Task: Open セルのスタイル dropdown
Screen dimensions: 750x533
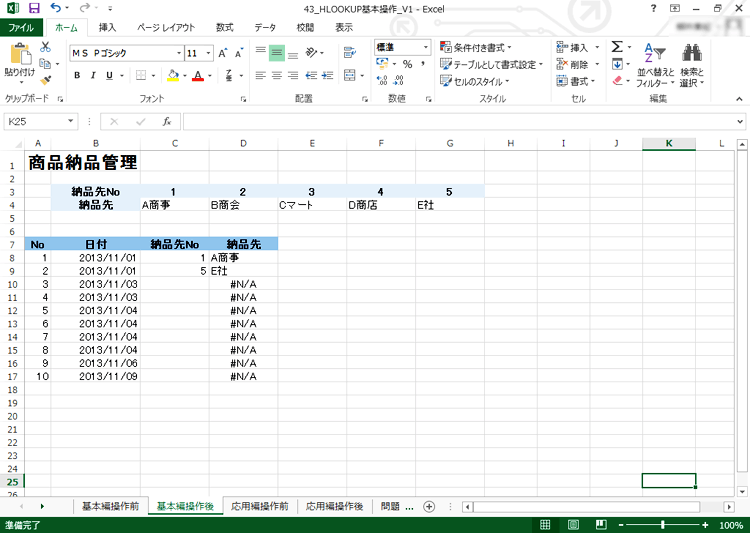Action: coord(474,81)
